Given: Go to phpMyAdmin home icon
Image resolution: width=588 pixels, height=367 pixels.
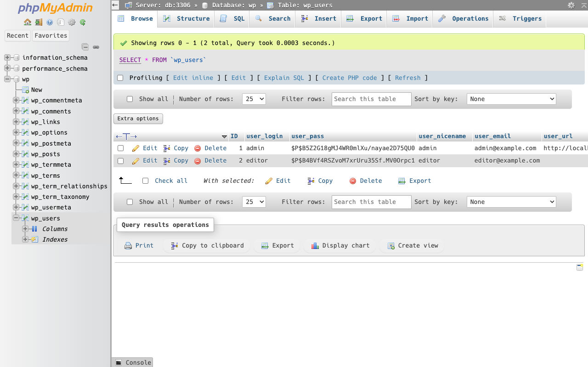Looking at the screenshot, I should tap(28, 22).
